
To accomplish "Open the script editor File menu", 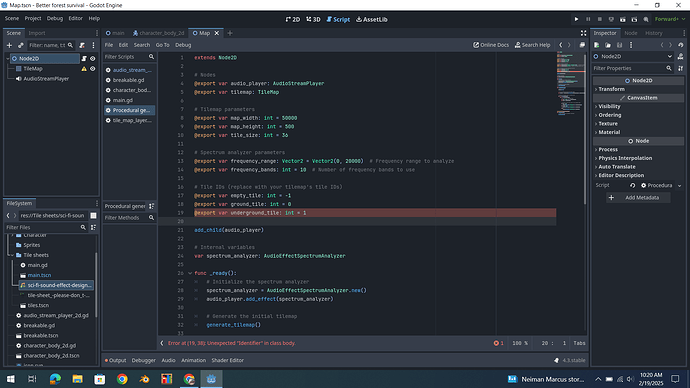I will (x=109, y=45).
